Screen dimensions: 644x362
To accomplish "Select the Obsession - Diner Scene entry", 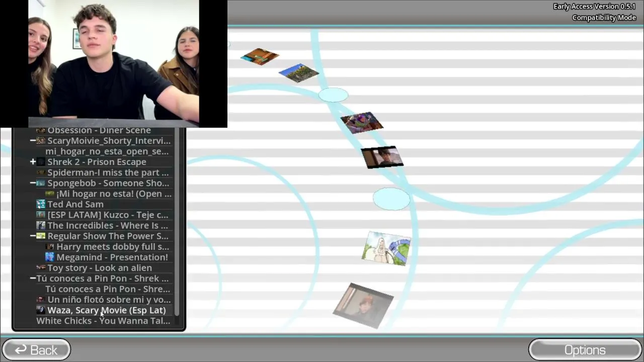I will click(x=99, y=130).
